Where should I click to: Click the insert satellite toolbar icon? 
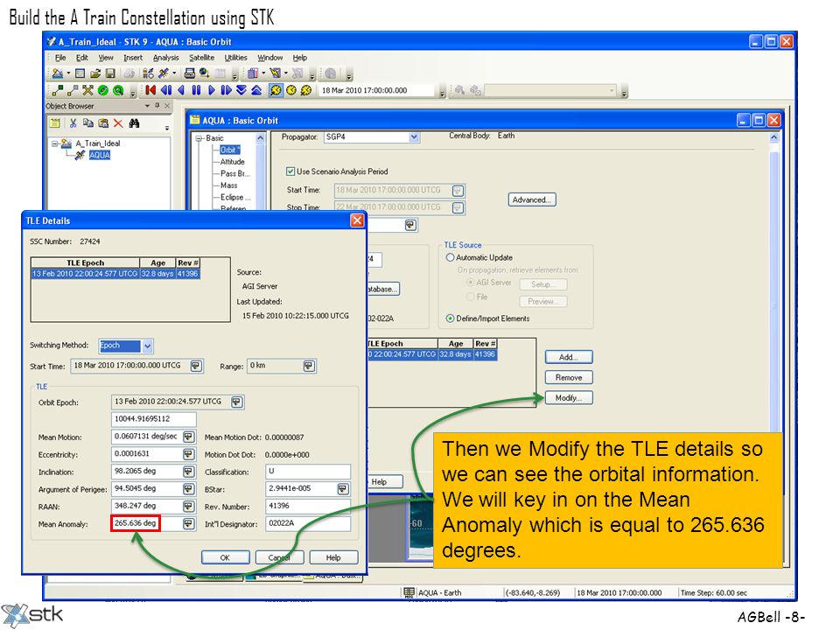pyautogui.click(x=164, y=73)
